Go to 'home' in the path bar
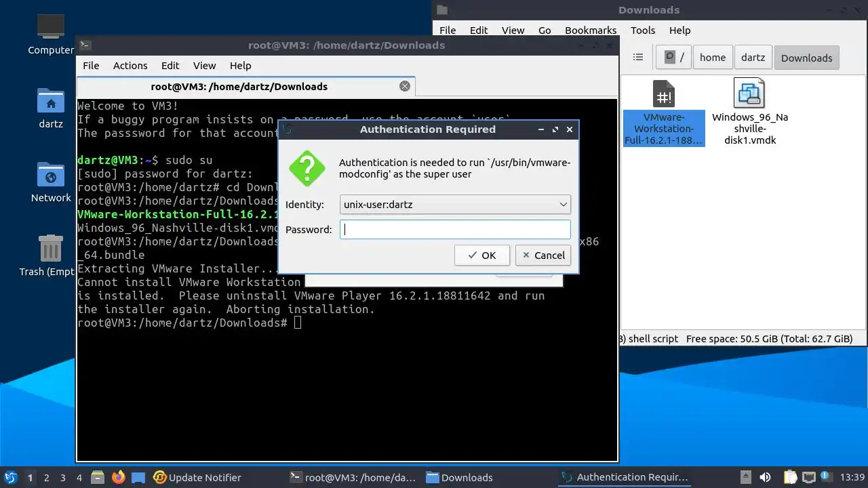The height and width of the screenshot is (488, 868). [x=713, y=58]
